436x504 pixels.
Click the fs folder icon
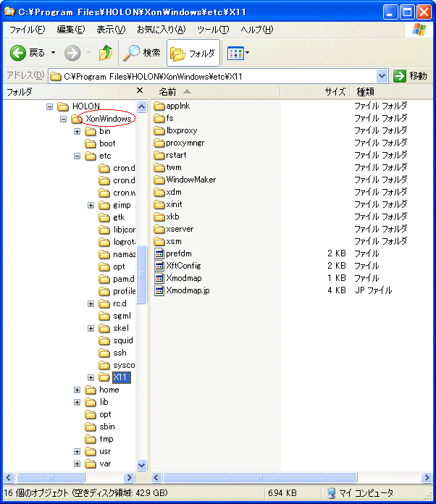[159, 118]
